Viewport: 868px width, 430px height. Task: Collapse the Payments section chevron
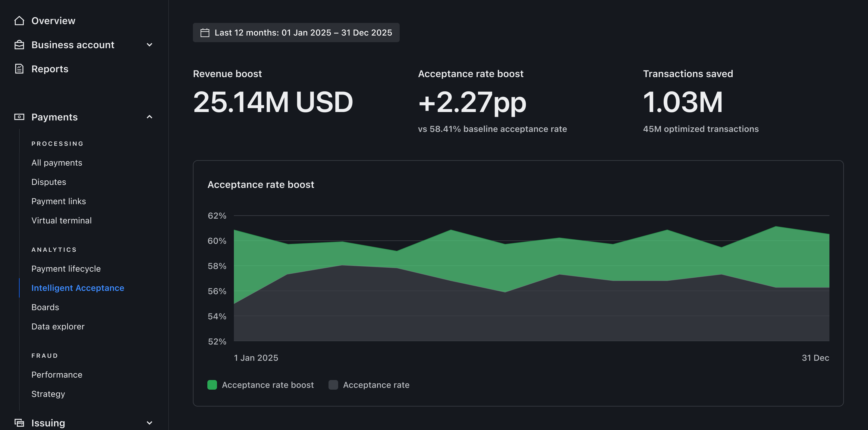pos(149,117)
